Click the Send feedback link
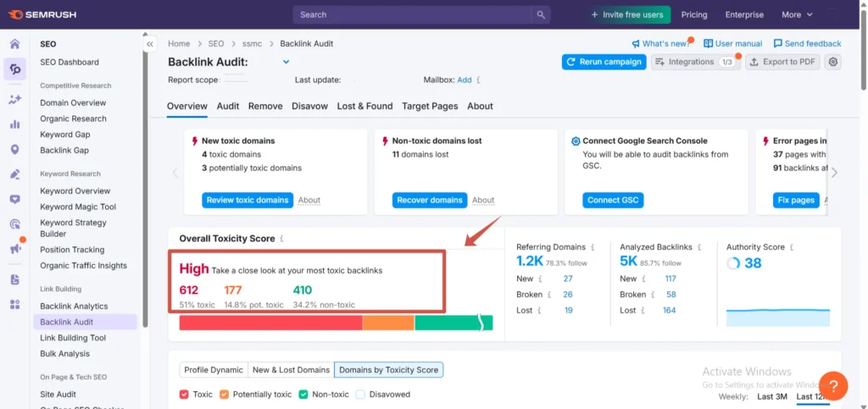The image size is (868, 409). tap(807, 44)
